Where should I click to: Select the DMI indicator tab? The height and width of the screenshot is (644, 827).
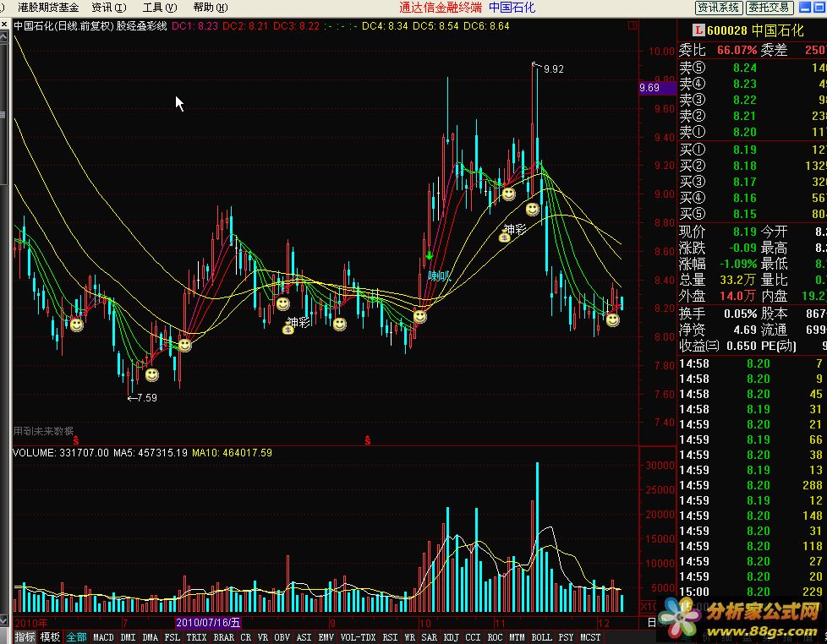(x=129, y=637)
